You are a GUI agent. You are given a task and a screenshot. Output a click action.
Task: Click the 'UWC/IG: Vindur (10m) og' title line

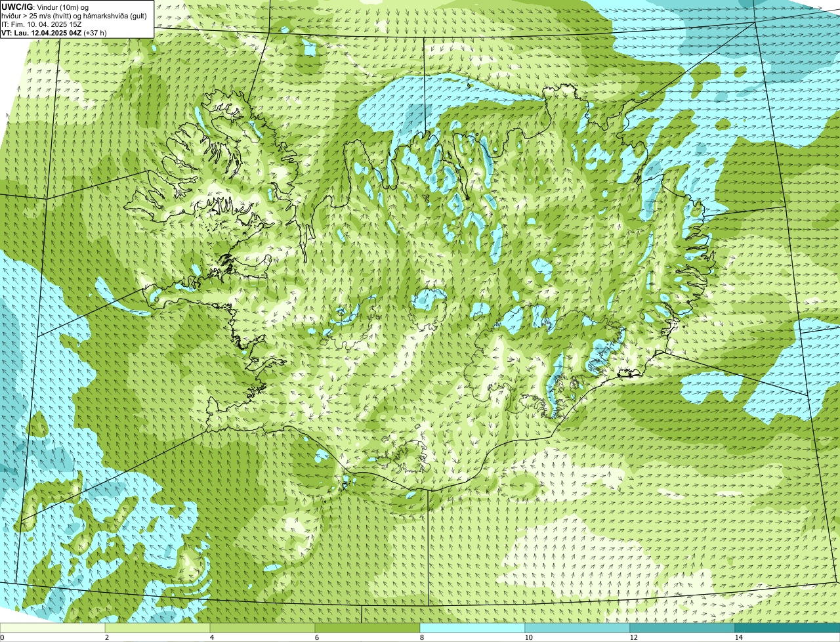click(45, 7)
